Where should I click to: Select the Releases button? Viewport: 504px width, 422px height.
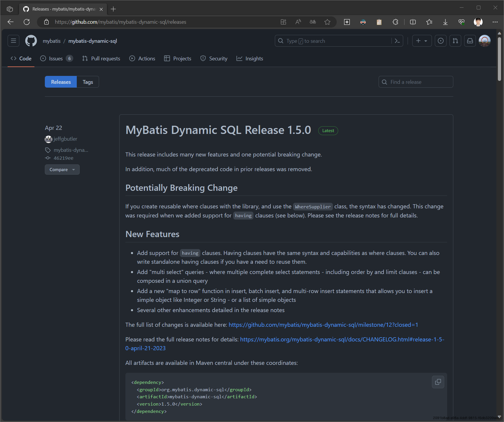click(61, 82)
